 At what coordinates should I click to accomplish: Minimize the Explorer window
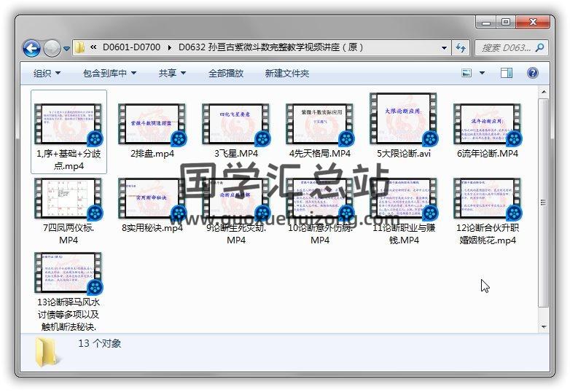486,22
